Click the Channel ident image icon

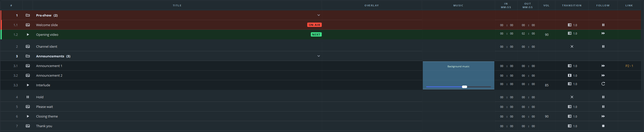click(x=28, y=46)
